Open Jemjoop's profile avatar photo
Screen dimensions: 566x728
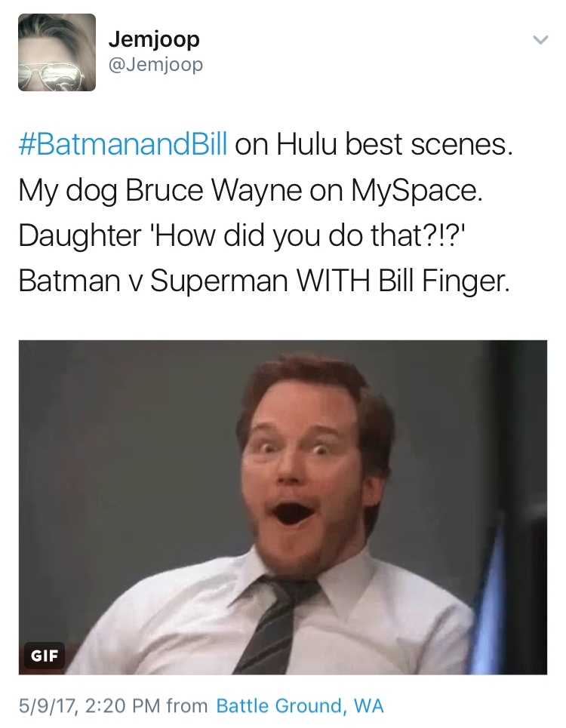(x=57, y=52)
